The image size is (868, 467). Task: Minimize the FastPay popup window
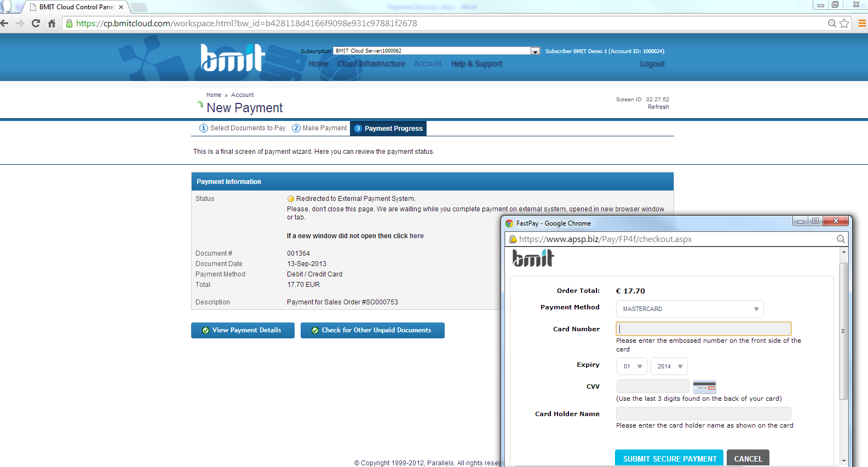click(800, 221)
